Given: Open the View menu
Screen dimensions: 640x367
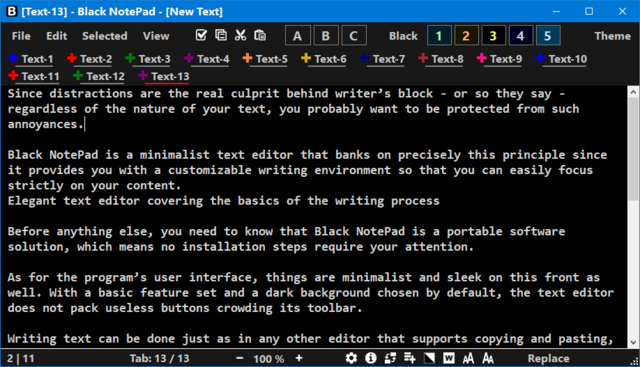Looking at the screenshot, I should pyautogui.click(x=156, y=36).
